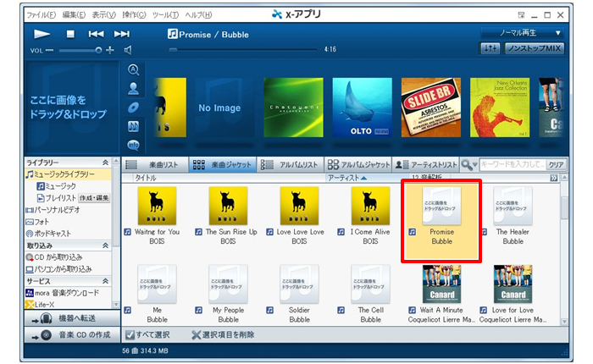Click the plus icon to raise volume
This screenshot has height=364, width=593.
click(110, 51)
